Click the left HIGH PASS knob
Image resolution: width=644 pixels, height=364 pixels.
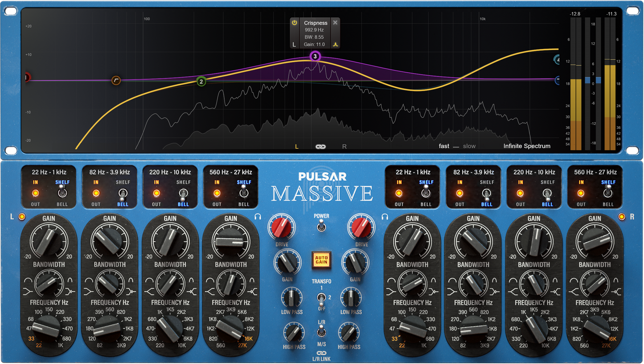click(x=293, y=333)
